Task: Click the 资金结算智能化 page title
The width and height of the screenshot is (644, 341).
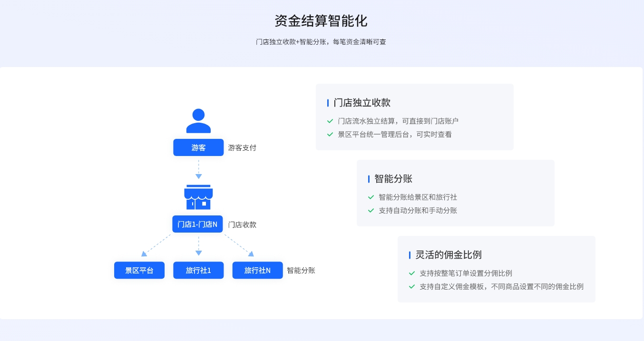Action: (321, 21)
